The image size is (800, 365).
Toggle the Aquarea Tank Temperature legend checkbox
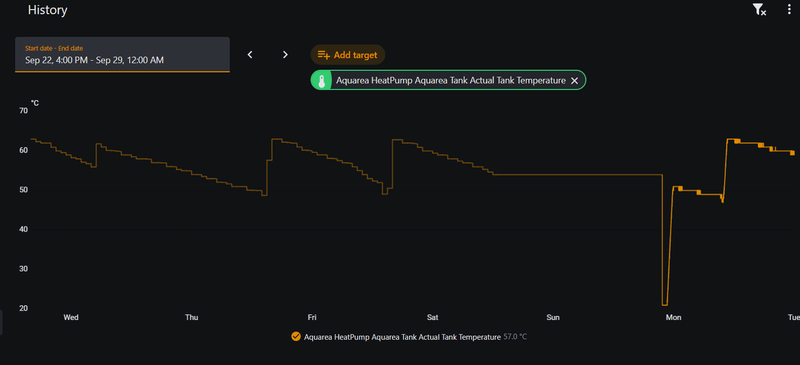tap(295, 336)
